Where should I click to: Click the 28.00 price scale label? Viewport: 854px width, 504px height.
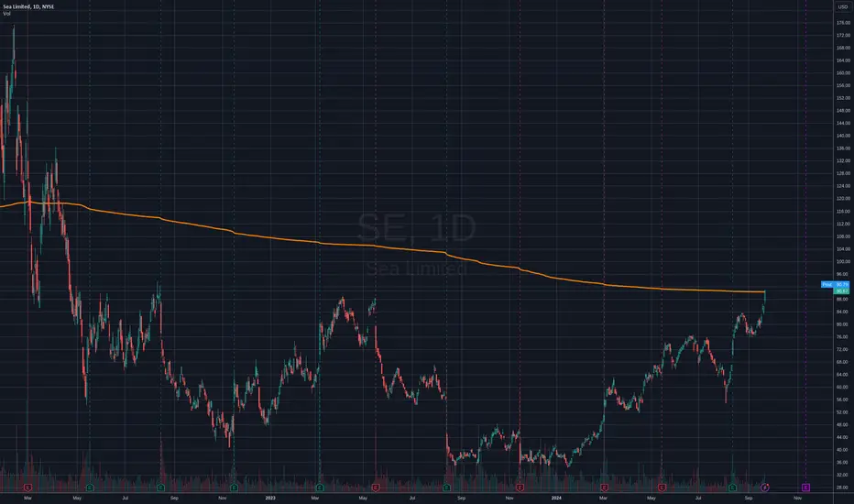[x=843, y=488]
